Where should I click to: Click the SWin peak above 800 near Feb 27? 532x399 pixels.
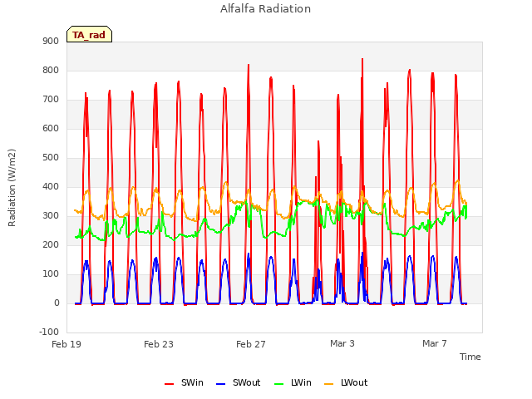249,65
